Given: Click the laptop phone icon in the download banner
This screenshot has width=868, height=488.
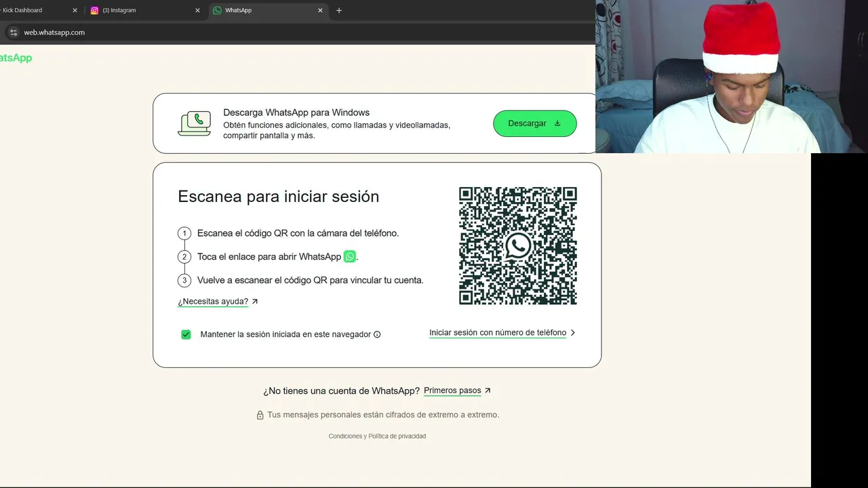Looking at the screenshot, I should [x=195, y=123].
